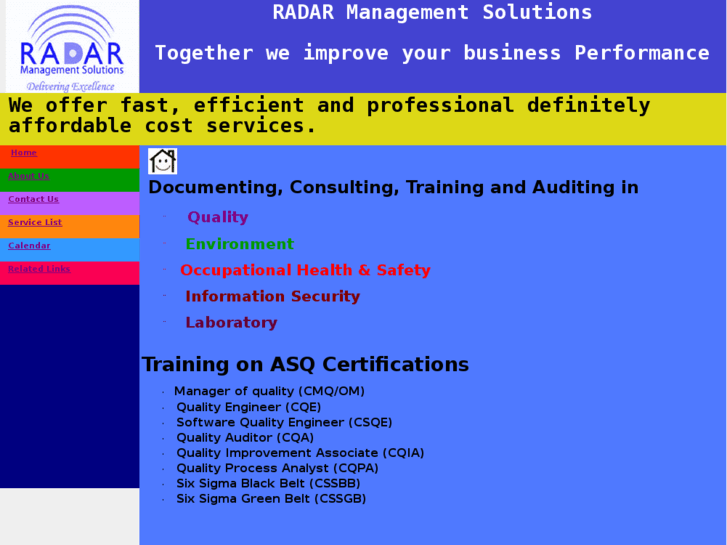Open the Home navigation link
Image resolution: width=727 pixels, height=545 pixels.
[24, 153]
